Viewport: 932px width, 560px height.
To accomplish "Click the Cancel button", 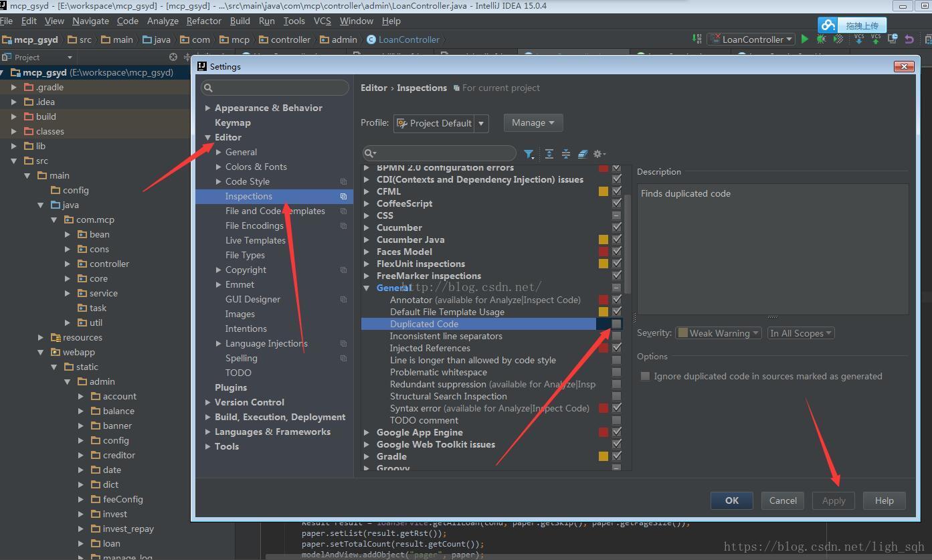I will click(783, 500).
